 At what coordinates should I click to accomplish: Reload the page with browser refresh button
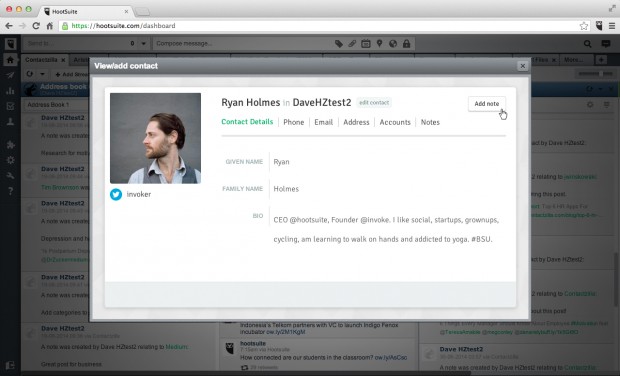[x=36, y=26]
